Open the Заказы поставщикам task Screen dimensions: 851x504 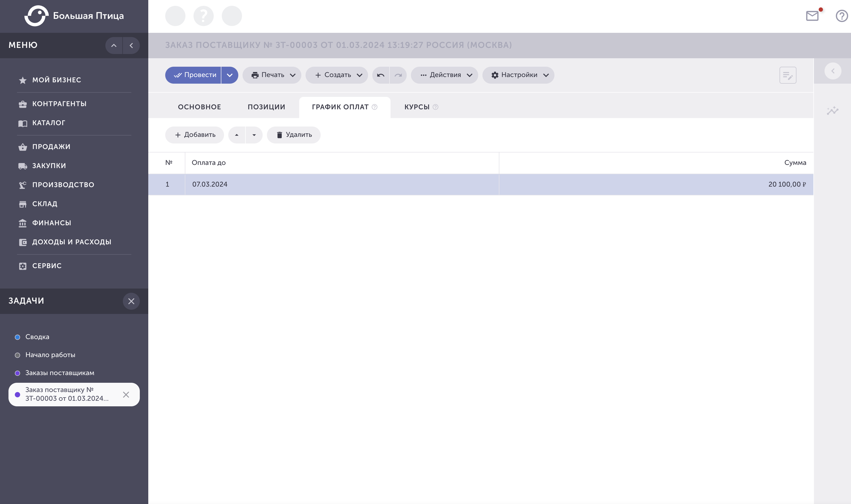tap(60, 373)
